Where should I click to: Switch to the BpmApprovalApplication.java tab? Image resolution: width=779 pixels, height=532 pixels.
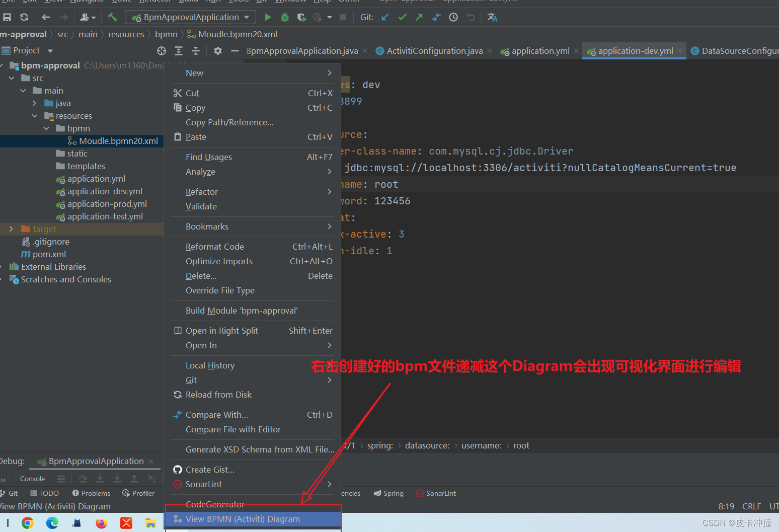click(x=302, y=51)
